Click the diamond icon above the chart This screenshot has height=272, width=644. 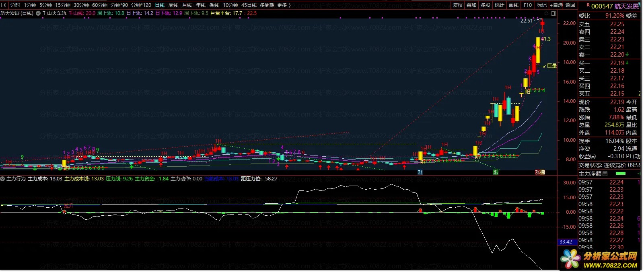point(546,13)
